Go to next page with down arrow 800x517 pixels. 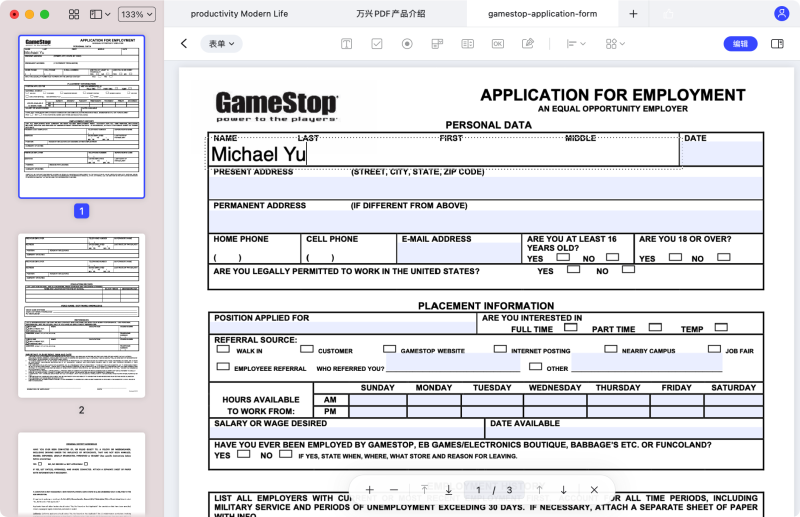[x=563, y=490]
